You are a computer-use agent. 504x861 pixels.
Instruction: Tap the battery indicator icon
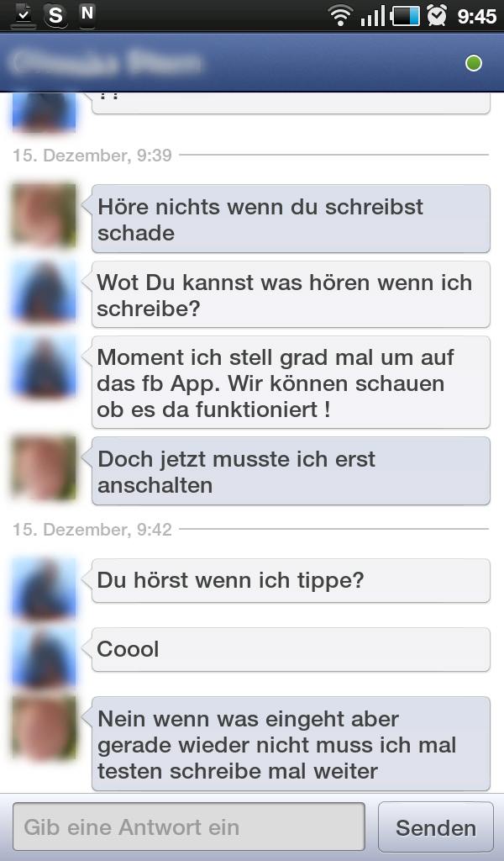(406, 16)
